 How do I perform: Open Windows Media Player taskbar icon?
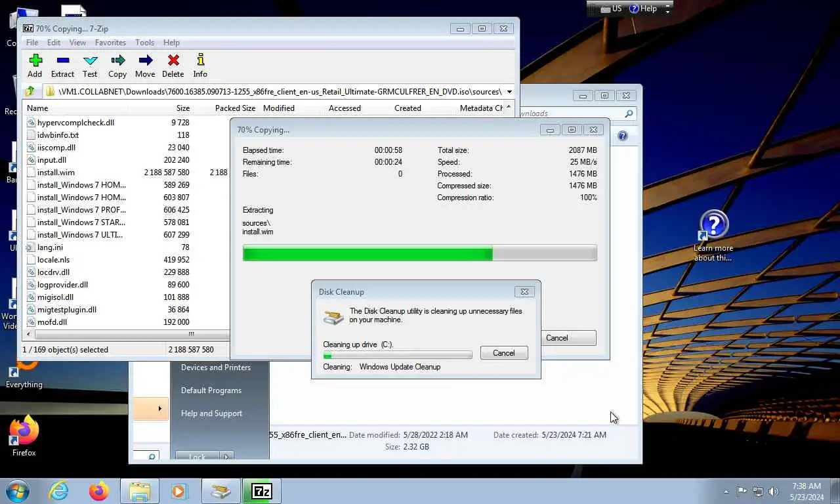[179, 491]
